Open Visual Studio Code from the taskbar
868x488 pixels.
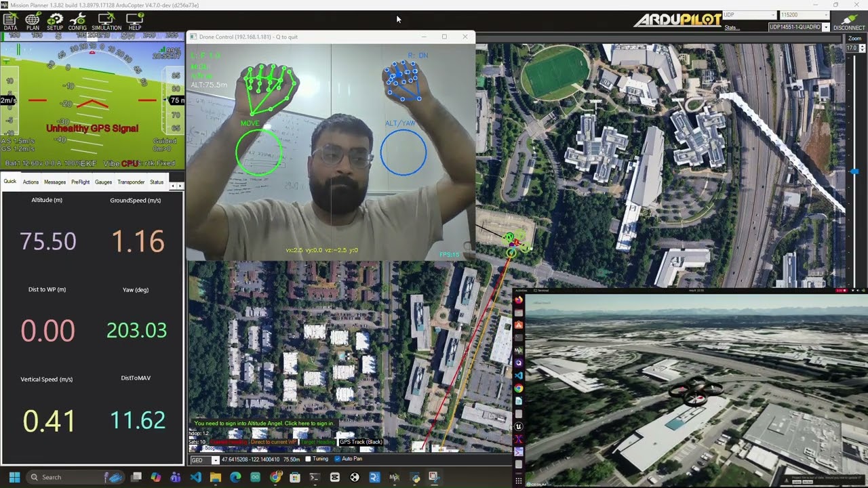[x=195, y=477]
